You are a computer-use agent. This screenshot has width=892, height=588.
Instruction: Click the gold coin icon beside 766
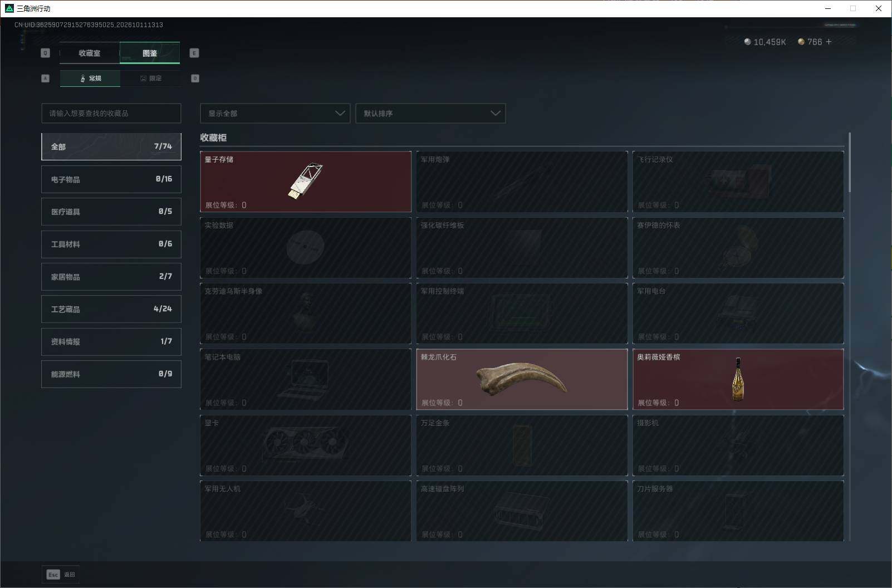tap(801, 42)
